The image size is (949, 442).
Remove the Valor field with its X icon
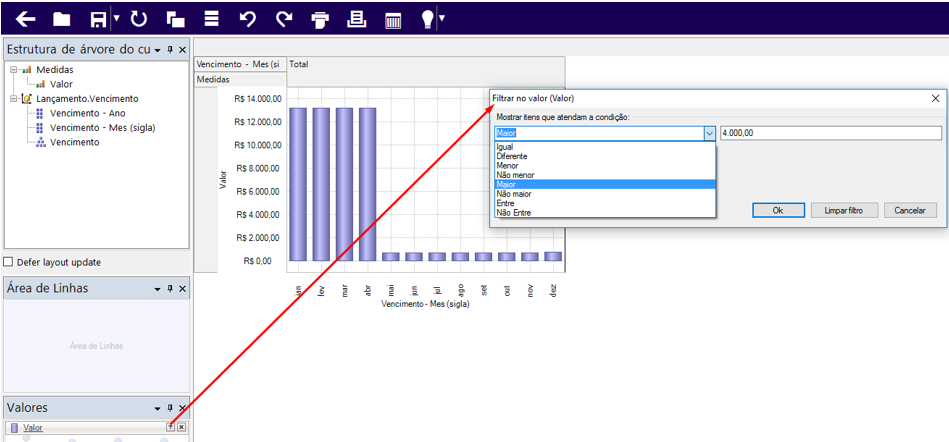(x=182, y=427)
